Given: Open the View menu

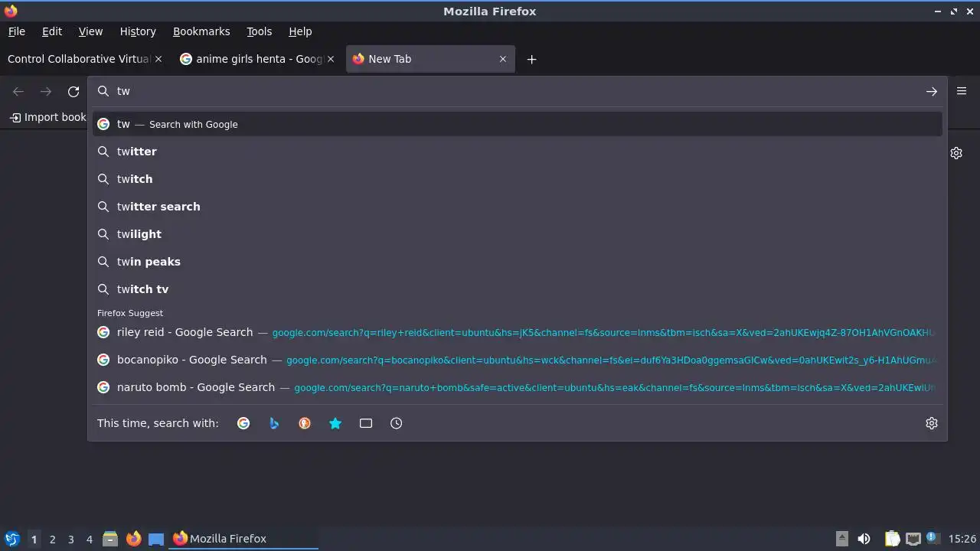Looking at the screenshot, I should coord(90,31).
